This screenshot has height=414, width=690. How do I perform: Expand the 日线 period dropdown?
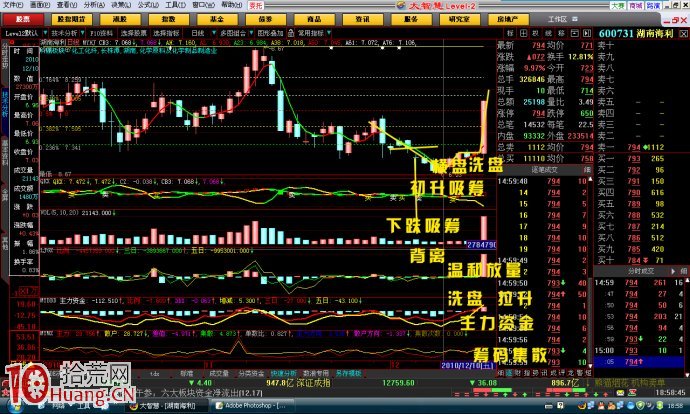click(214, 33)
